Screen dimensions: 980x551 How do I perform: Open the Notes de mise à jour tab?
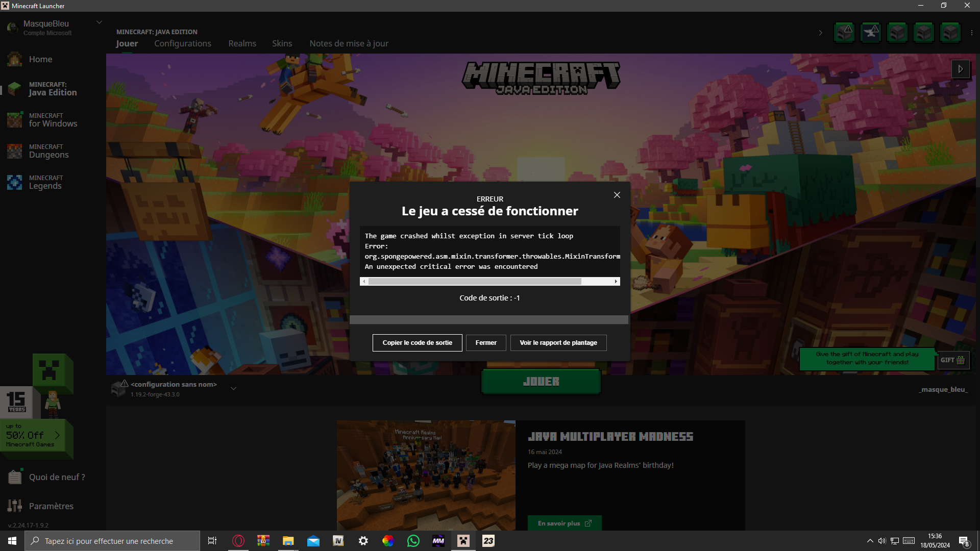click(x=349, y=43)
